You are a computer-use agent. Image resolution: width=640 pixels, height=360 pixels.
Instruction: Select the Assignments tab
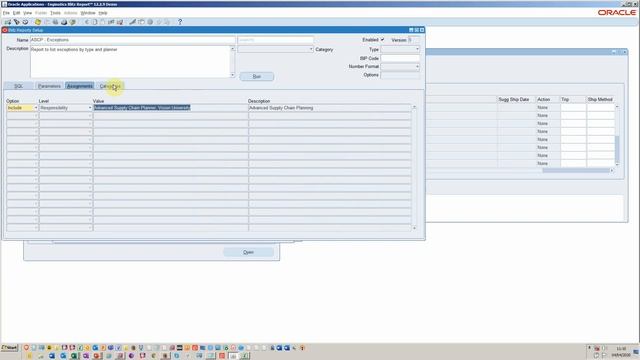pyautogui.click(x=80, y=86)
